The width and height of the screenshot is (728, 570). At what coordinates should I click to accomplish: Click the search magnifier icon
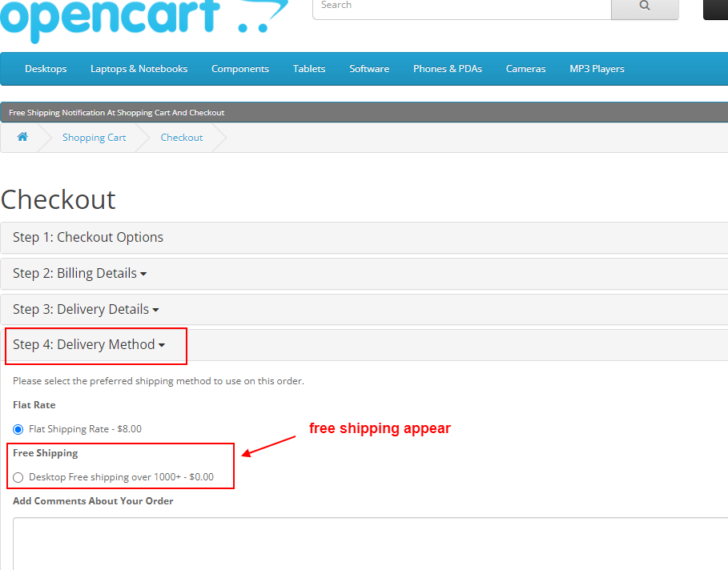645,6
